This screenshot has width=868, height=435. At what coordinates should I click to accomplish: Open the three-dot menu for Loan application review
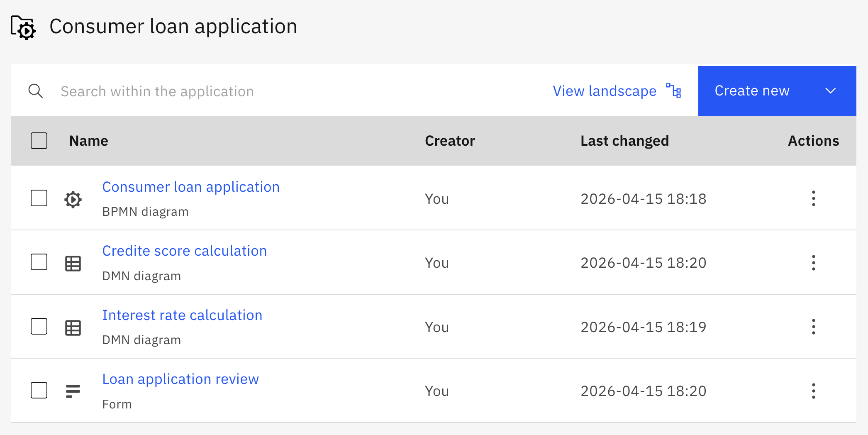(813, 391)
